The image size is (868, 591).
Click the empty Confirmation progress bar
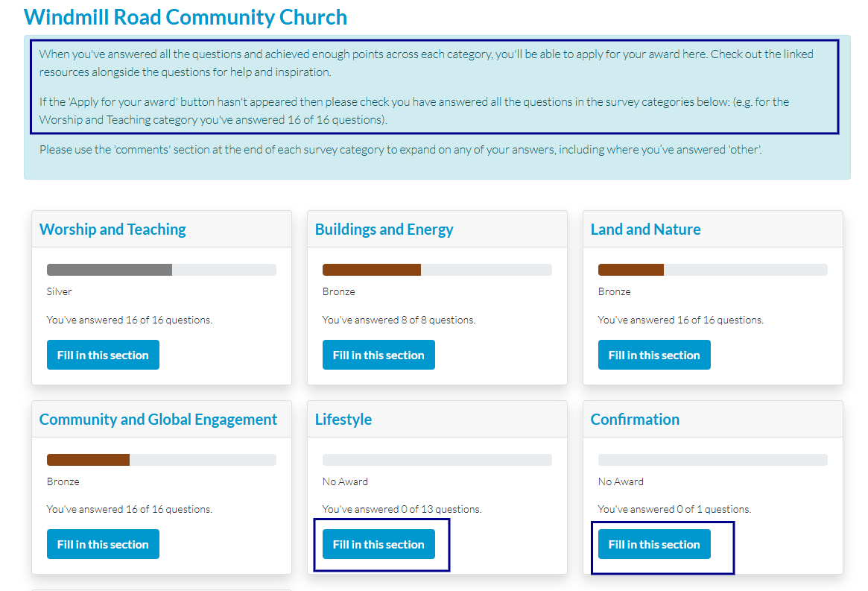[713, 460]
